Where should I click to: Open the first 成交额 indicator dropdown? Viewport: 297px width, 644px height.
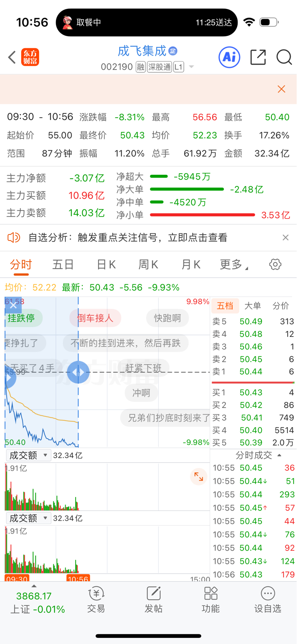[x=29, y=455]
